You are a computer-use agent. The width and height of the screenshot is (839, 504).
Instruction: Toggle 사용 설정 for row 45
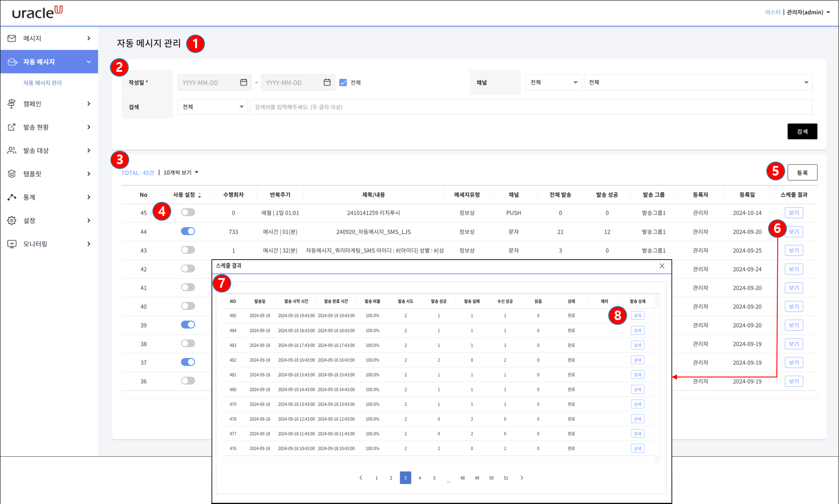tap(188, 212)
